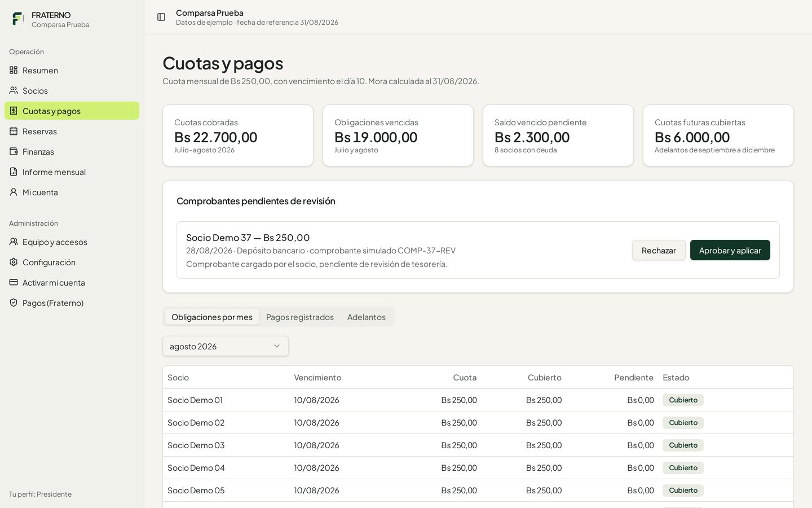Screen dimensions: 812x508
Task: Click the Informe mensual report icon
Action: [14, 172]
